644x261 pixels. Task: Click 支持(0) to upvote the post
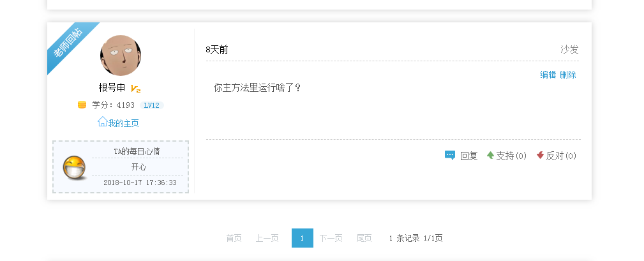coord(511,156)
